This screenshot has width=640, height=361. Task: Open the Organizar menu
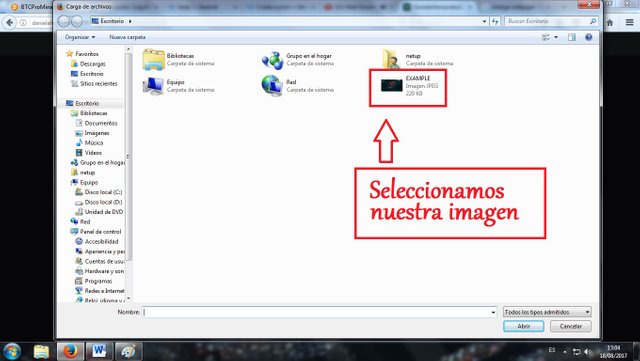coord(80,37)
